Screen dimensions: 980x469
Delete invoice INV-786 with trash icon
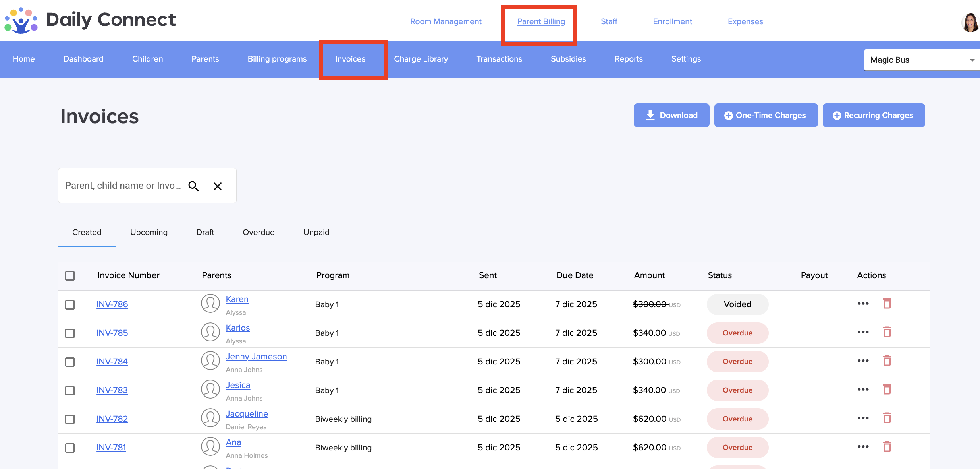click(x=887, y=304)
